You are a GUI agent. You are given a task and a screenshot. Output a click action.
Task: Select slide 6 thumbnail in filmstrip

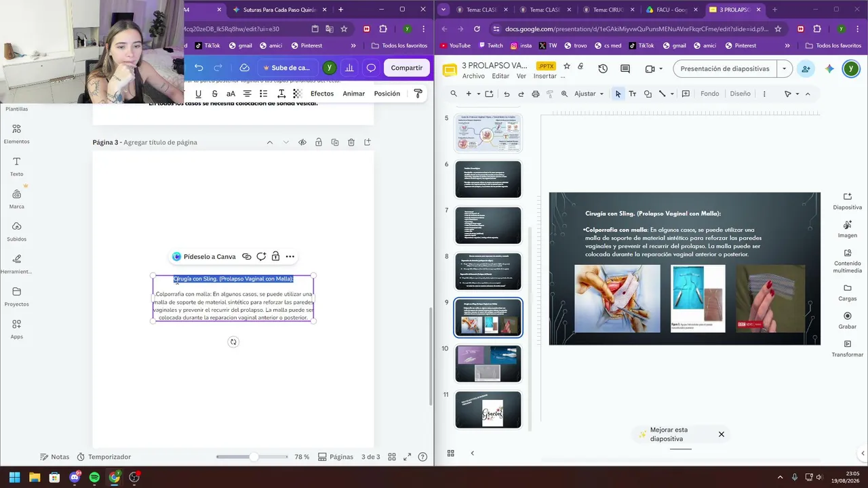[488, 179]
